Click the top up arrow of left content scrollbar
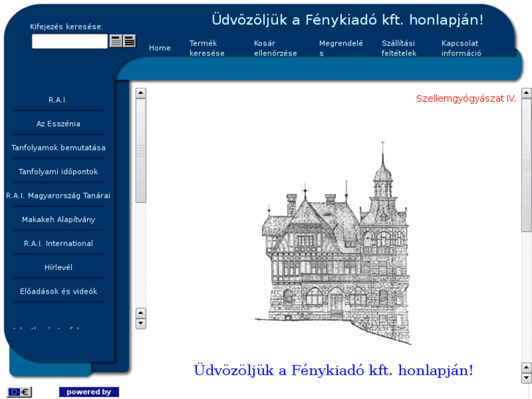This screenshot has width=532, height=399. coord(141,93)
